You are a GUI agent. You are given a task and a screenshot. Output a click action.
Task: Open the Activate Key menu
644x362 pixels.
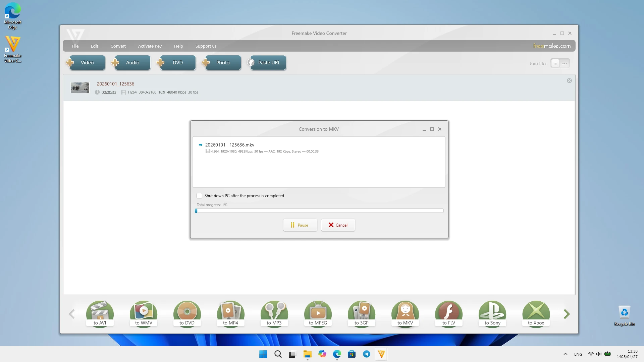tap(150, 46)
